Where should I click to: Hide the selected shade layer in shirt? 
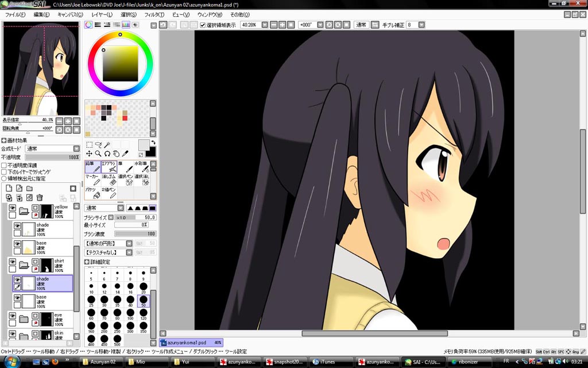pos(17,280)
